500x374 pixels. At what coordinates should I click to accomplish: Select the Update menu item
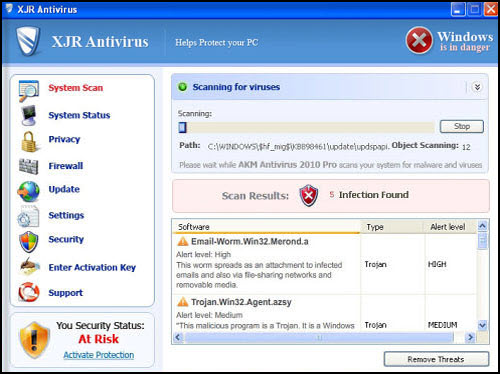pos(64,189)
